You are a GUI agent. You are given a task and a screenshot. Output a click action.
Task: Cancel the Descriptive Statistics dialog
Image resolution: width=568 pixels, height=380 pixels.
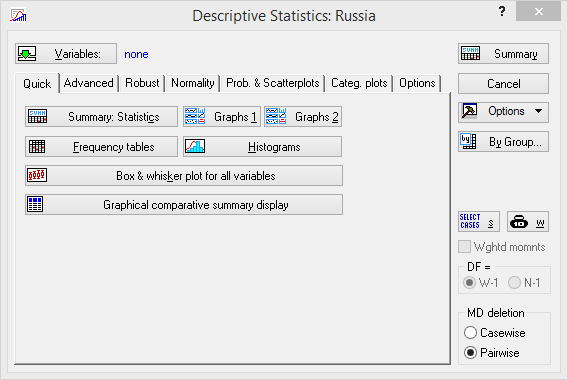tap(503, 84)
